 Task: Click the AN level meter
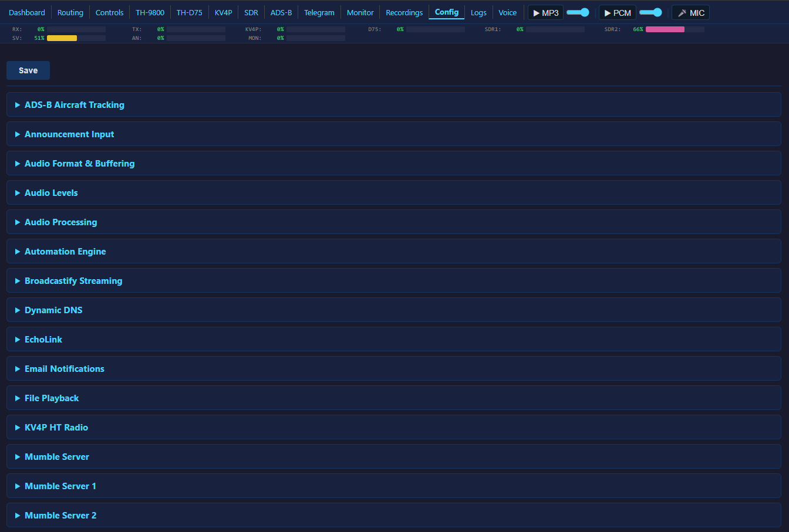pos(196,38)
